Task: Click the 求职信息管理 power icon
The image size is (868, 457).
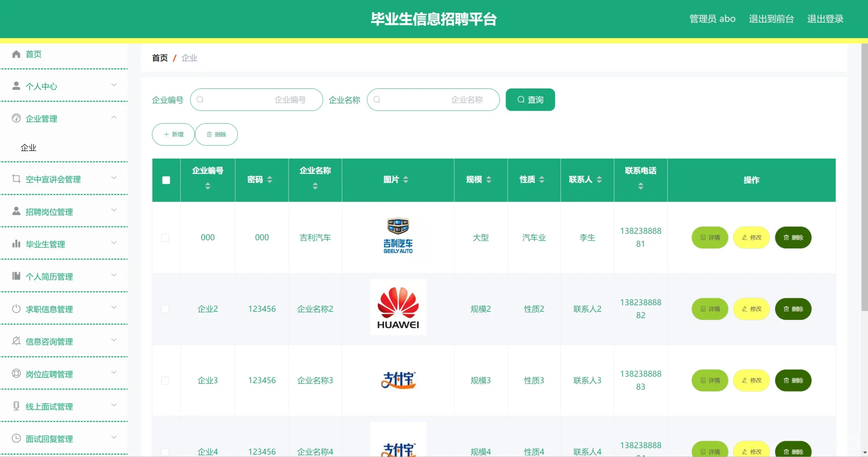Action: tap(16, 309)
